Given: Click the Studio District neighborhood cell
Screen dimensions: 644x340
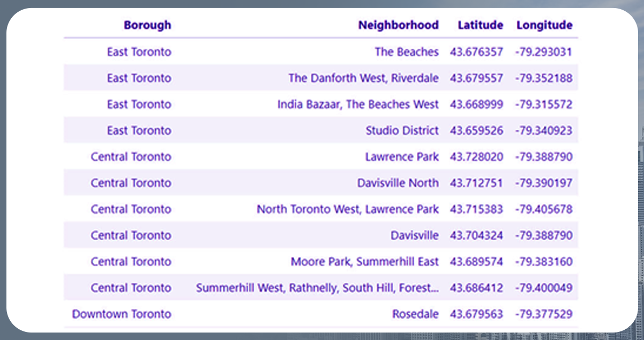Looking at the screenshot, I should pyautogui.click(x=402, y=131).
